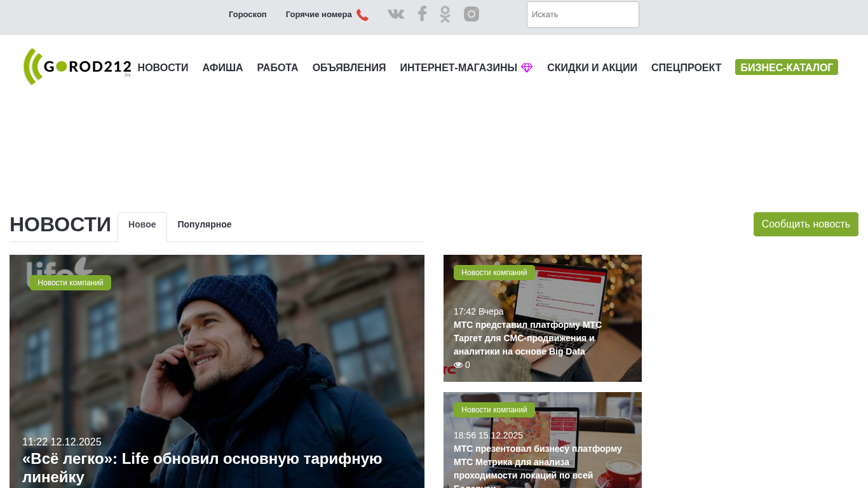This screenshot has height=488, width=868.
Task: Click the red phone icon
Action: click(x=362, y=15)
